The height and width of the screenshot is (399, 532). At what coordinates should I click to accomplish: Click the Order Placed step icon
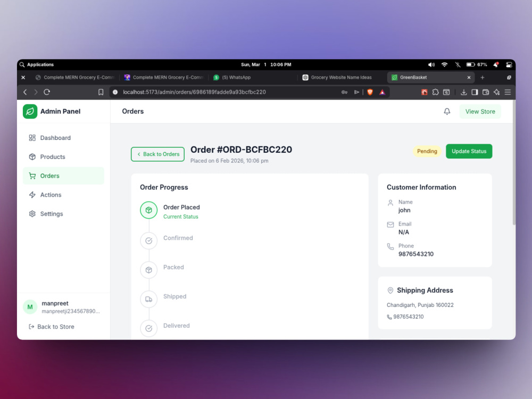tap(148, 210)
